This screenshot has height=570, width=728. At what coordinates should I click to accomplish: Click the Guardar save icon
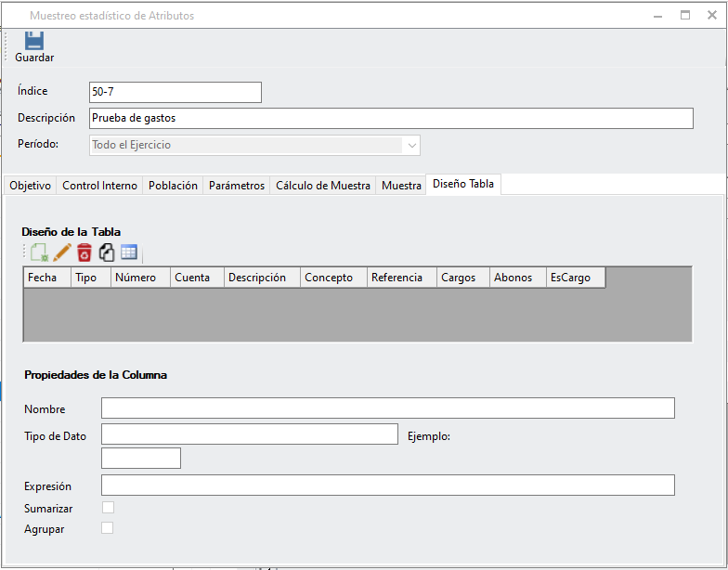(x=34, y=42)
